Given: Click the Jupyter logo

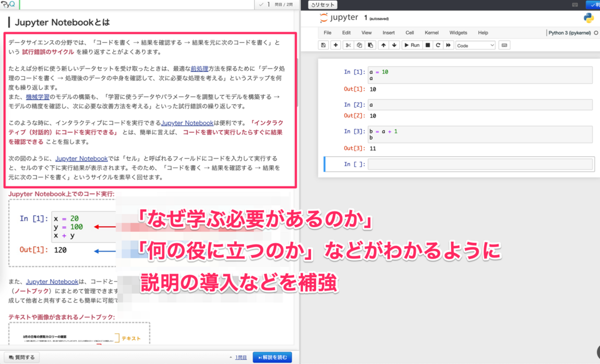Looking at the screenshot, I should coord(339,18).
